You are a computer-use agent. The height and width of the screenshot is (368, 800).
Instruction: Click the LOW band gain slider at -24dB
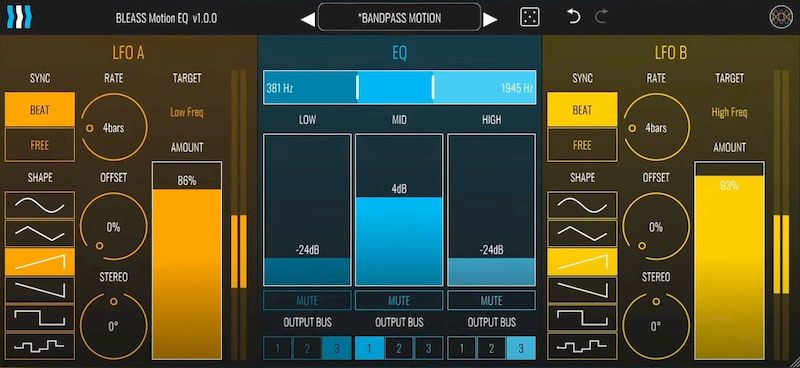307,210
